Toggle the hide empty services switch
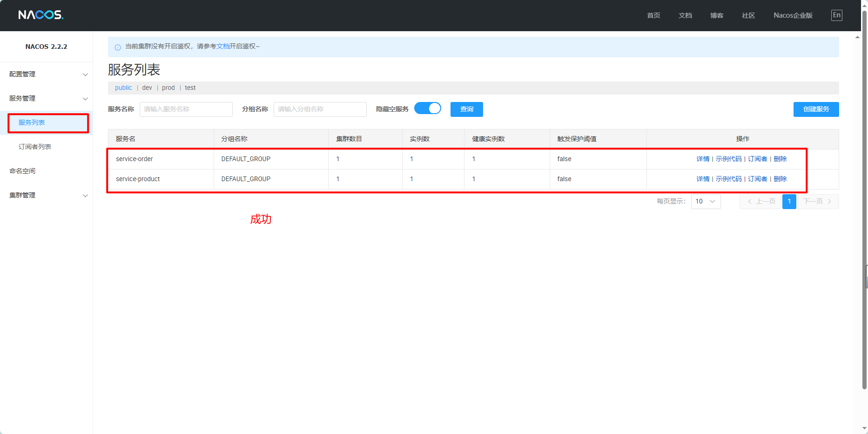868x434 pixels. coord(428,108)
